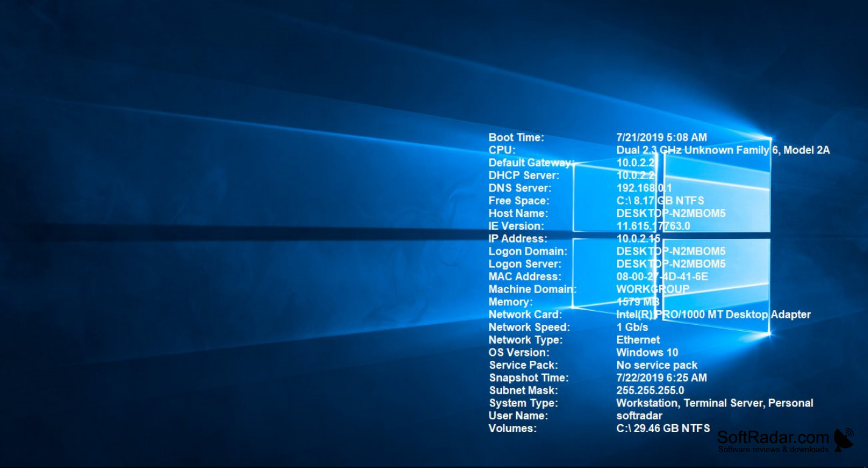The image size is (868, 468).
Task: Click the Machine Domain value WORKGROUP
Action: [652, 289]
